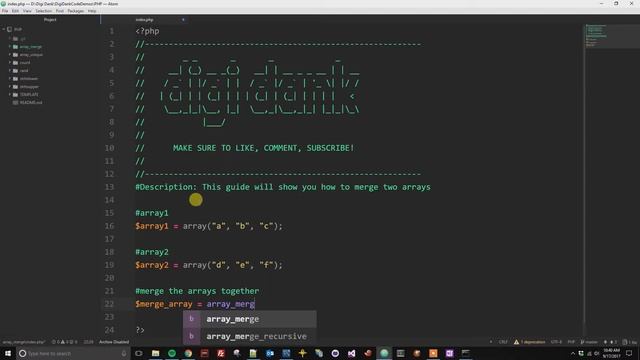Image resolution: width=640 pixels, height=360 pixels.
Task: Click cursor position 22:29 in status bar
Action: click(x=88, y=342)
